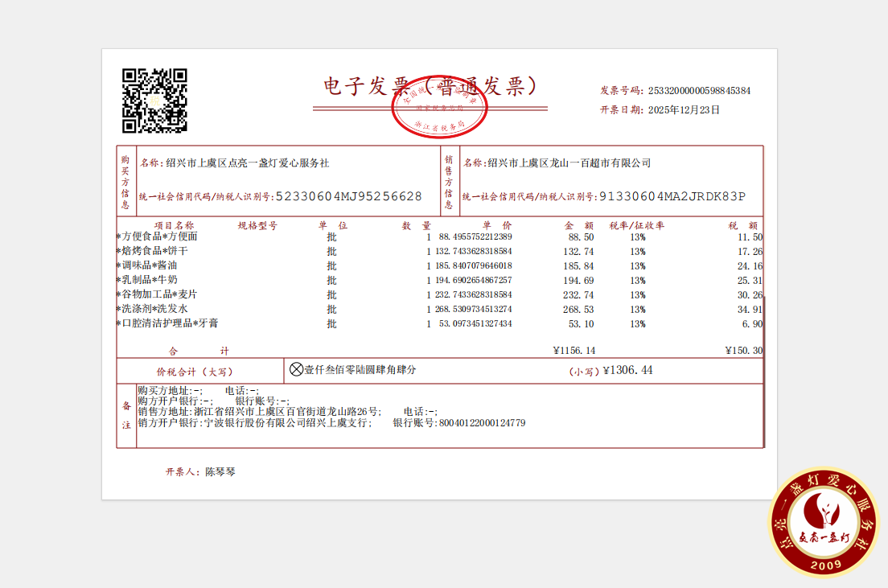Viewport: 888px width, 588px height.
Task: Click the QR code on the invoice
Action: click(154, 101)
